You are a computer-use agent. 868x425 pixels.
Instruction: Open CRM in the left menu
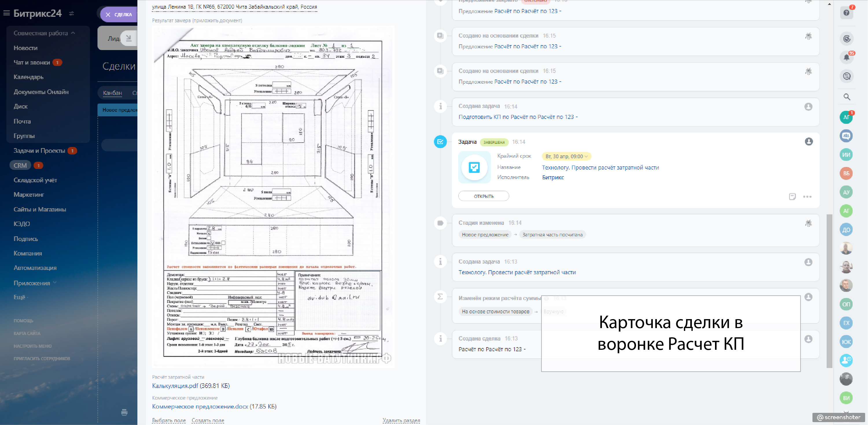click(20, 165)
